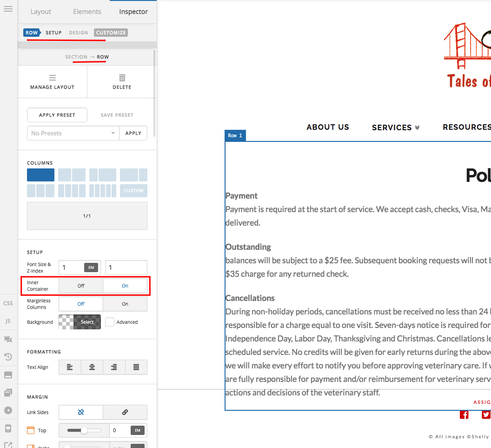
Task: Open the CSS editor in sidebar
Action: 8,303
